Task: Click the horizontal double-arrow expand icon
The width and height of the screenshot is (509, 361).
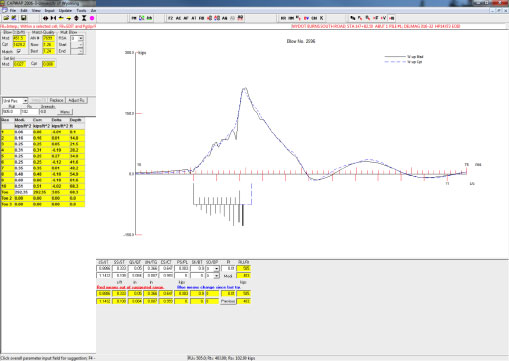Action: coord(46,18)
